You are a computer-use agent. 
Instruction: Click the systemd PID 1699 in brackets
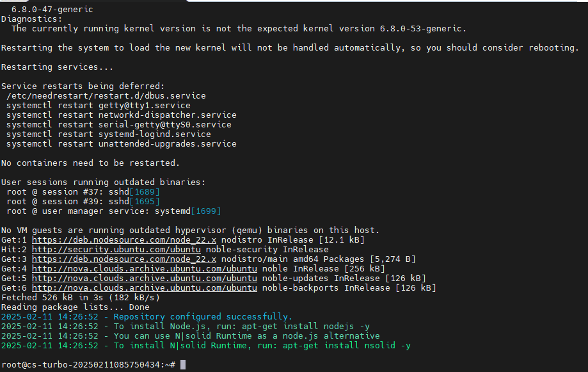click(x=205, y=211)
